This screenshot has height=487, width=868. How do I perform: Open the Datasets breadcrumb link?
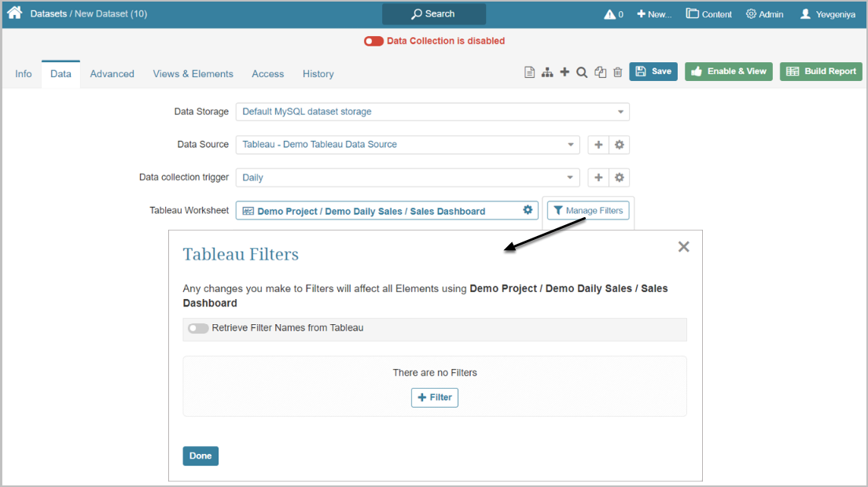[x=48, y=14]
